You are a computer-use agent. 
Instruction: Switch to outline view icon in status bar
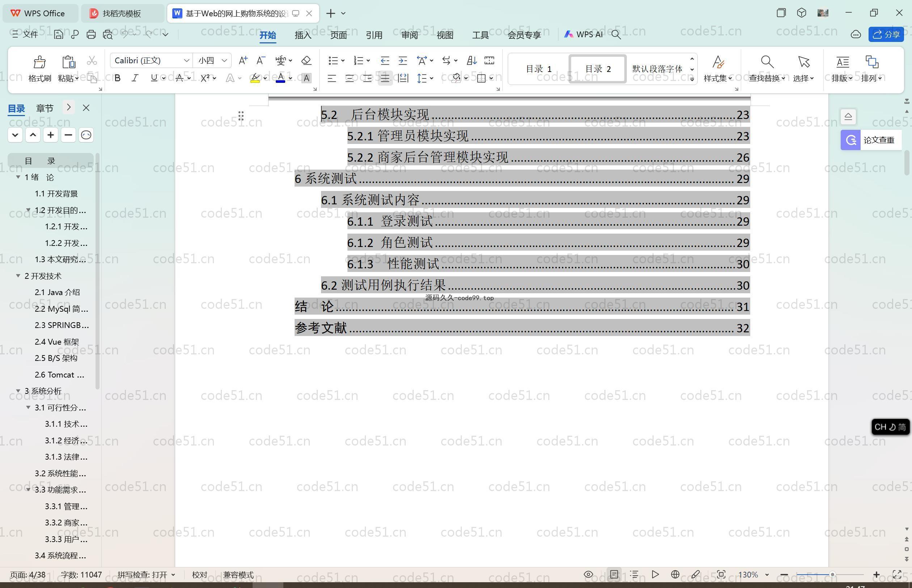click(634, 574)
